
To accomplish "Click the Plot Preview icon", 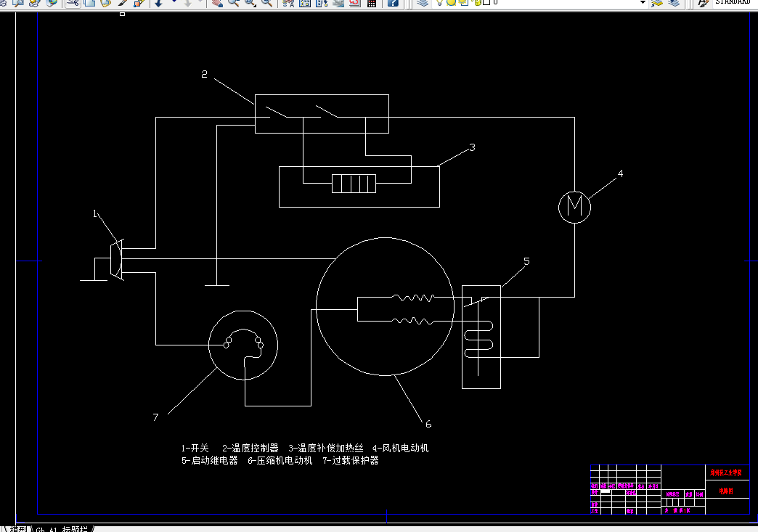I will (x=18, y=2).
